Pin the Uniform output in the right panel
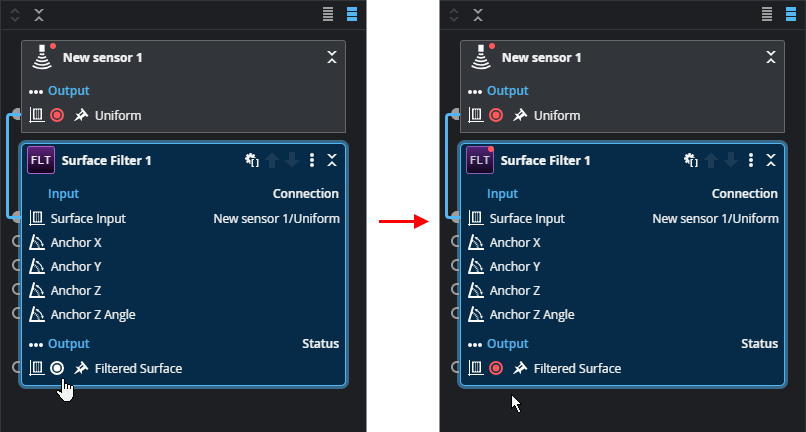This screenshot has height=432, width=806. click(520, 115)
